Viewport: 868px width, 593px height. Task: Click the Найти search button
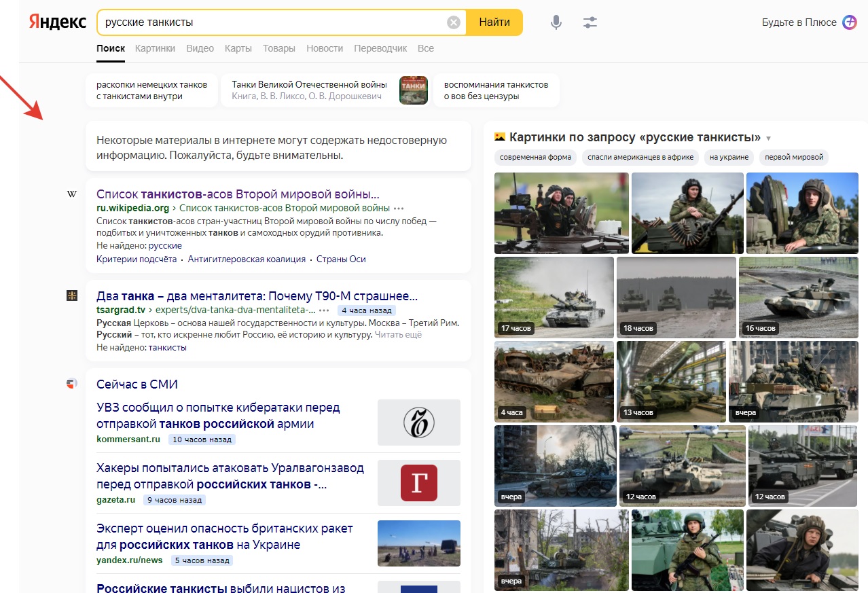494,22
